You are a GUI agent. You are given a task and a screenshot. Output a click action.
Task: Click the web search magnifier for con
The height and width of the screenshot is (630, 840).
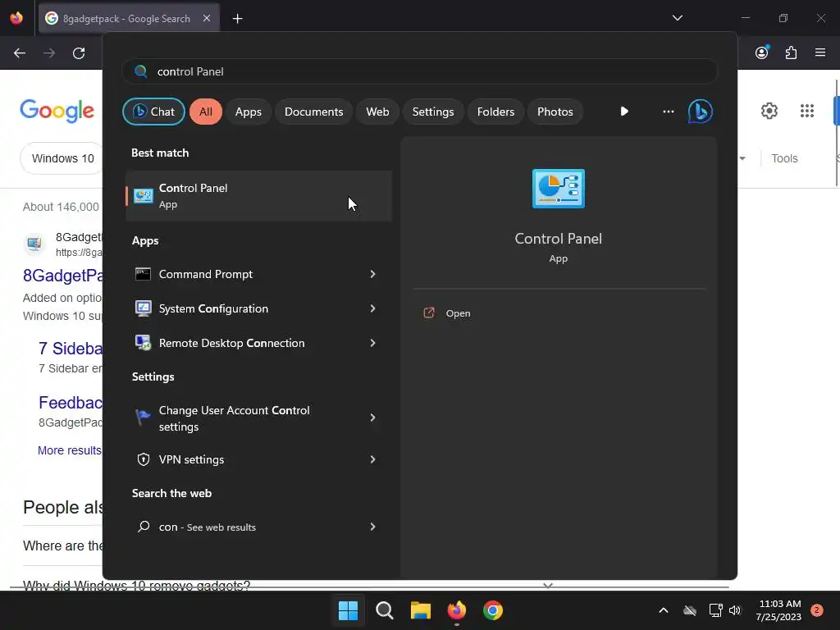coord(143,527)
